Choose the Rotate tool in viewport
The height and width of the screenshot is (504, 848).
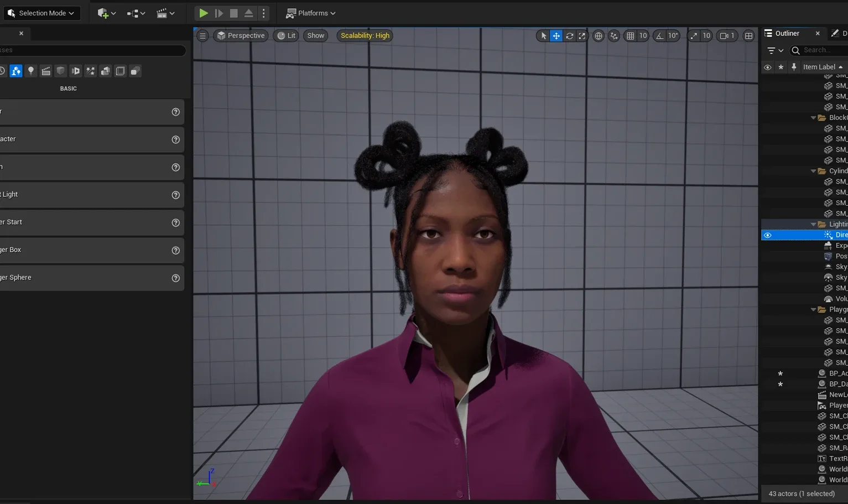coord(569,35)
